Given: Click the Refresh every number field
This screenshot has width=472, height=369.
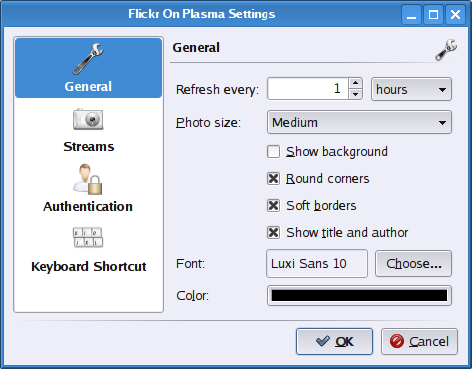Looking at the screenshot, I should (308, 89).
